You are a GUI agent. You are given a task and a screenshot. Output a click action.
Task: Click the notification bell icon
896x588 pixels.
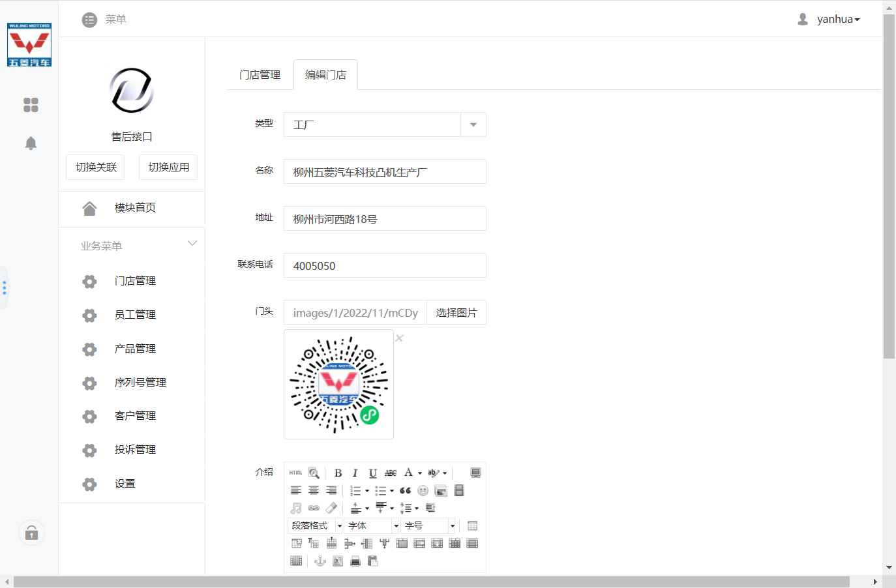coord(31,143)
